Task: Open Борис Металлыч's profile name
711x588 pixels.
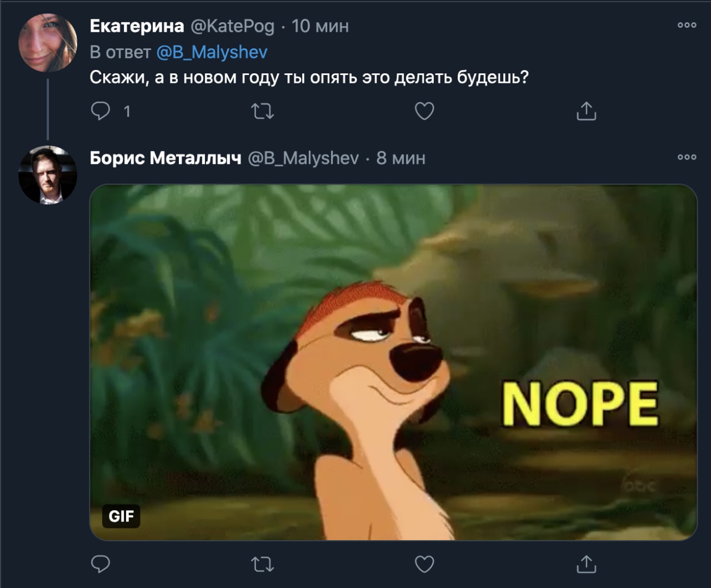Action: (x=166, y=158)
